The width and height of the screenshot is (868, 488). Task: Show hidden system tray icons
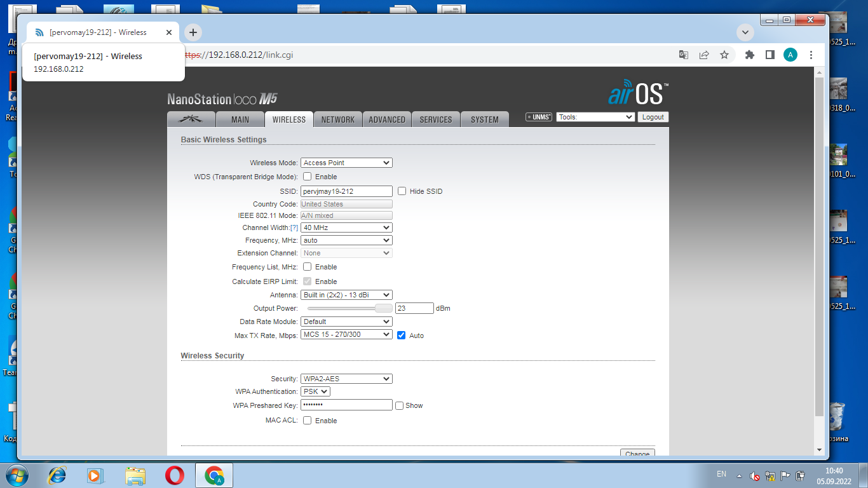(x=739, y=476)
